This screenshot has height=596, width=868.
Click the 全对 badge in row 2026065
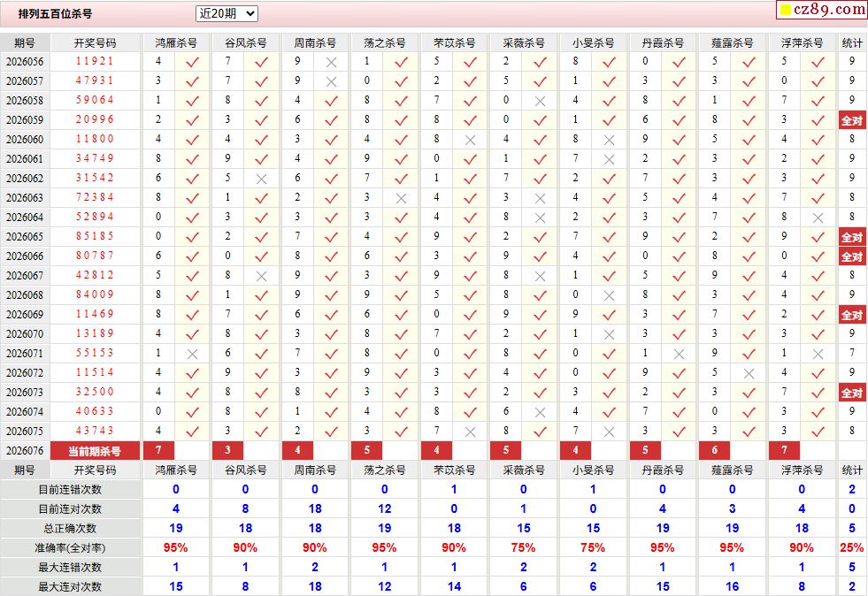(852, 237)
